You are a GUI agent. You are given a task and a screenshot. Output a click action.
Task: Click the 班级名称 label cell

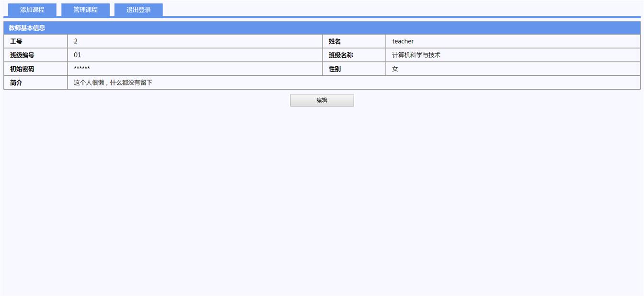click(x=354, y=55)
